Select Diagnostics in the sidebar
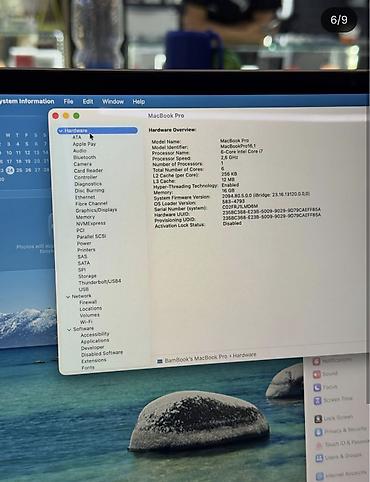This screenshot has height=482, width=370. tap(88, 184)
